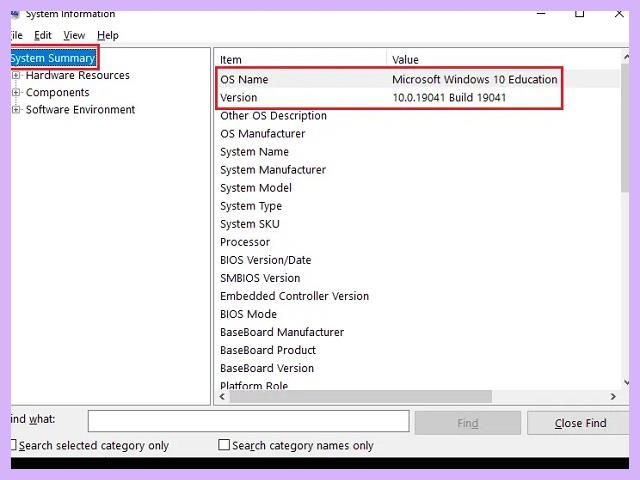The width and height of the screenshot is (640, 480).
Task: Click the 10.0.19041 Build 19041 value
Action: tap(449, 98)
